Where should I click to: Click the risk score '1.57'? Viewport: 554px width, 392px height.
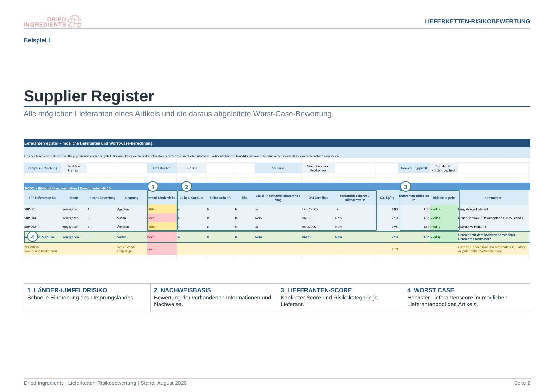pos(426,227)
